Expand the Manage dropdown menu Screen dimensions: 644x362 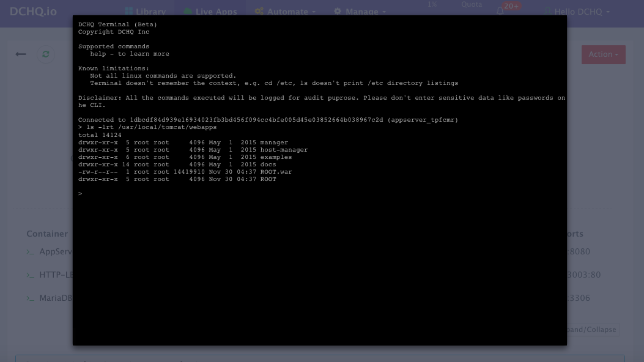coord(360,12)
